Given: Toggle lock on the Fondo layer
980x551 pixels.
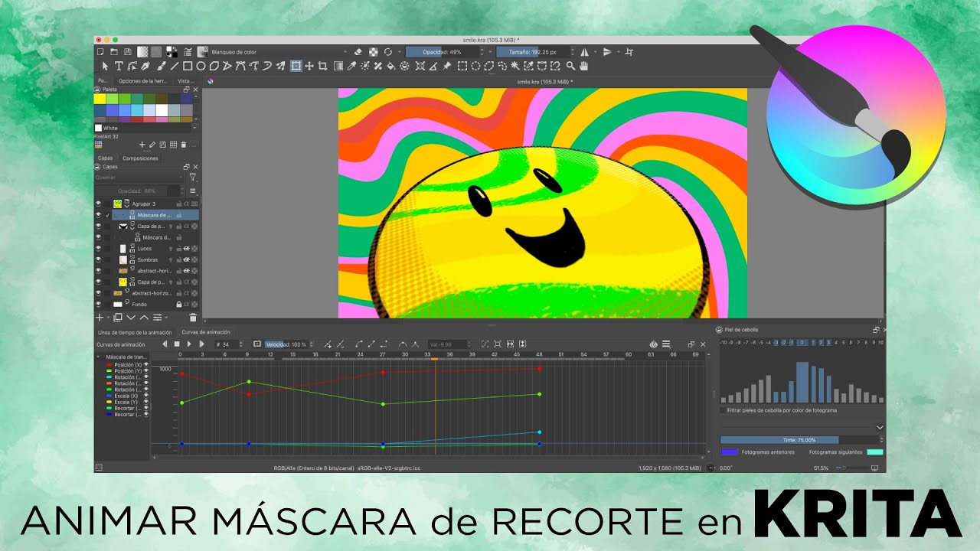Looking at the screenshot, I should tap(179, 304).
